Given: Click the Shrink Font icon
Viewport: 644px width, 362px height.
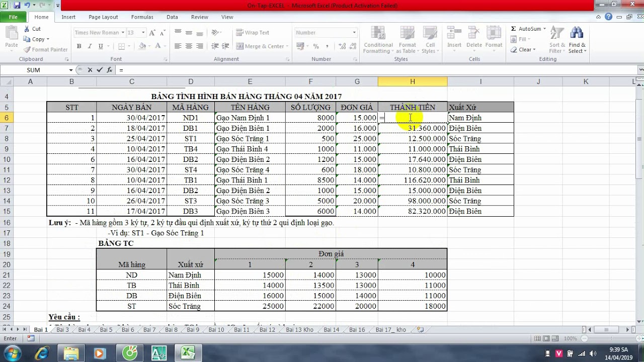Looking at the screenshot, I should (162, 33).
